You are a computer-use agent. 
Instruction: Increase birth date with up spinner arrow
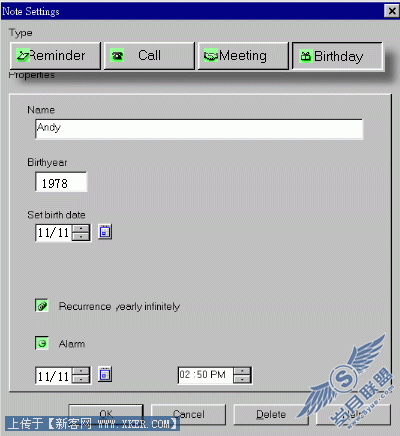pyautogui.click(x=81, y=228)
